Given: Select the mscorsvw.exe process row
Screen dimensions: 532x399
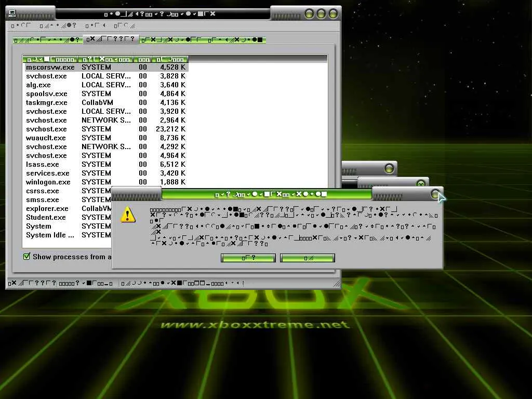Looking at the screenshot, I should [x=106, y=67].
